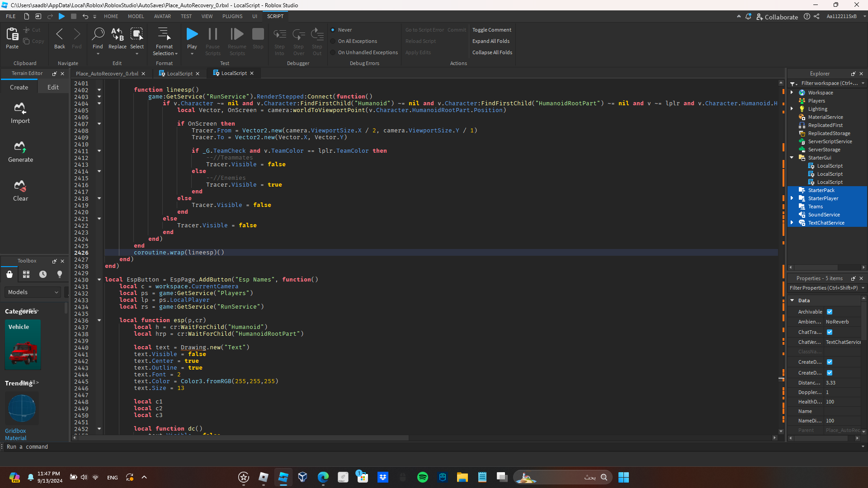Click the undo arrow in menu bar
The height and width of the screenshot is (488, 868).
(x=85, y=16)
